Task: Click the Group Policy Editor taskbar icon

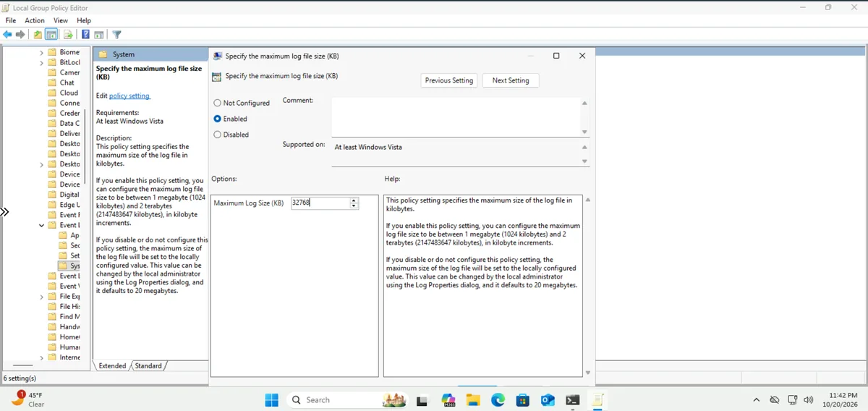Action: (597, 399)
